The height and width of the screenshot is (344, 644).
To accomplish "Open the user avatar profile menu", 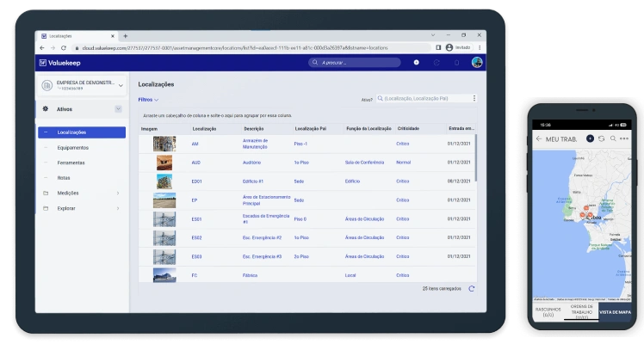I will (476, 62).
